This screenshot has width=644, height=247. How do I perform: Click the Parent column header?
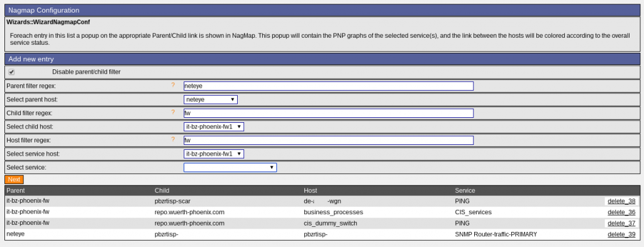click(16, 190)
